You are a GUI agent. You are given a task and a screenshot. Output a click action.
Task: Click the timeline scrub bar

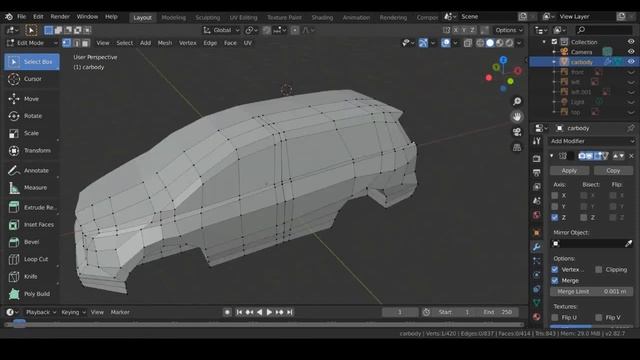[264, 324]
